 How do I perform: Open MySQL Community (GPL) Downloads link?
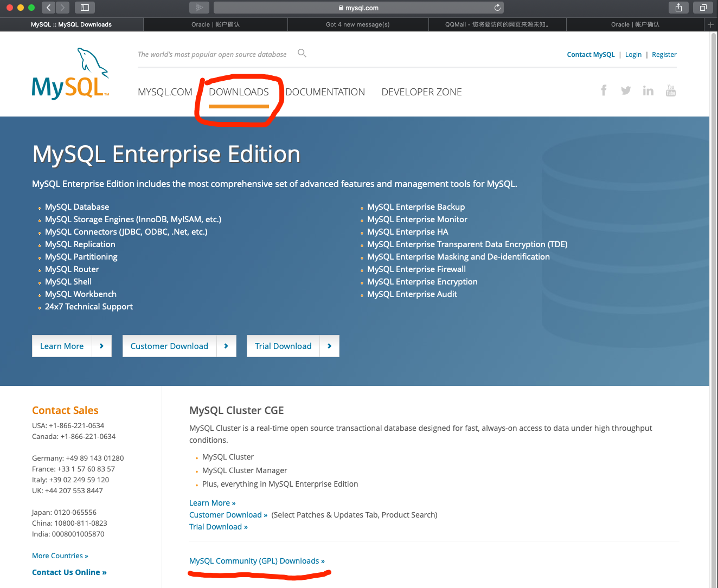(x=257, y=561)
